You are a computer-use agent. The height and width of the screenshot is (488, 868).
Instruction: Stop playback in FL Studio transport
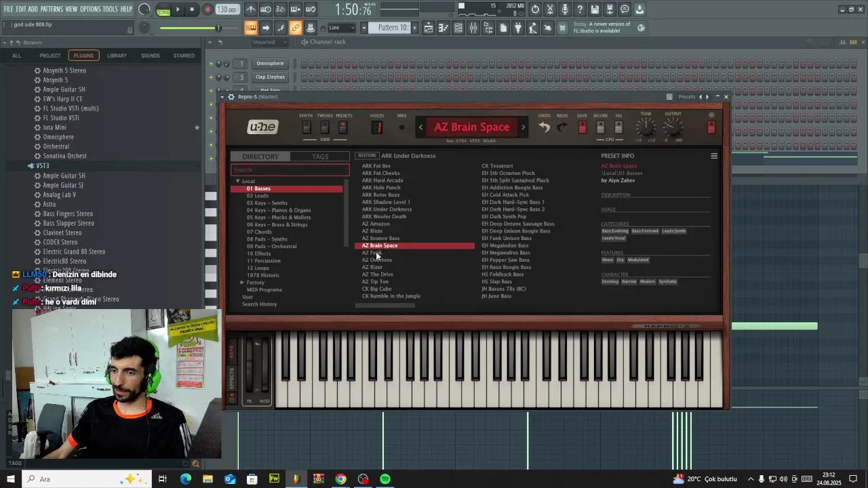pyautogui.click(x=192, y=9)
